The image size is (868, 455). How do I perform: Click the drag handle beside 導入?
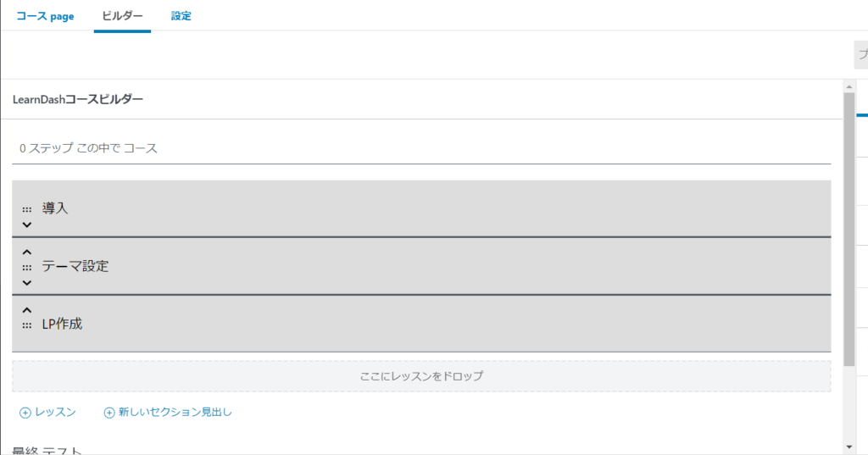pos(26,210)
